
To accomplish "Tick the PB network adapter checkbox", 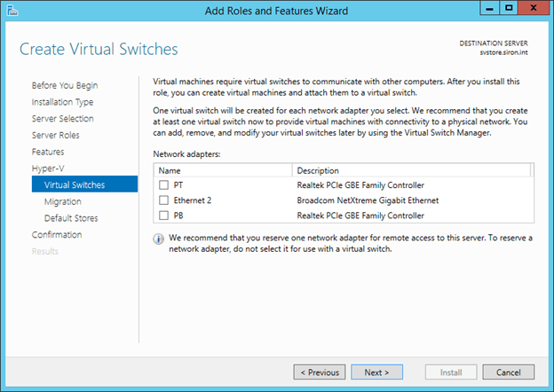I will pos(163,215).
